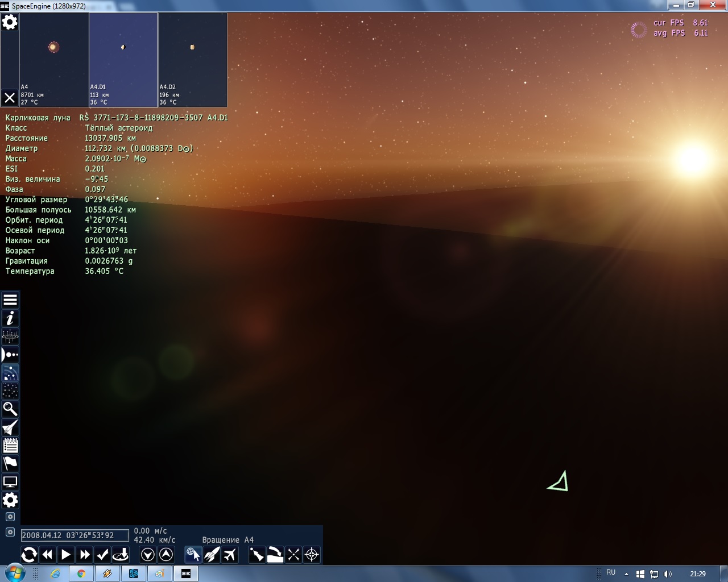Open the solar system chart icon
This screenshot has height=582, width=728.
pyautogui.click(x=10, y=336)
